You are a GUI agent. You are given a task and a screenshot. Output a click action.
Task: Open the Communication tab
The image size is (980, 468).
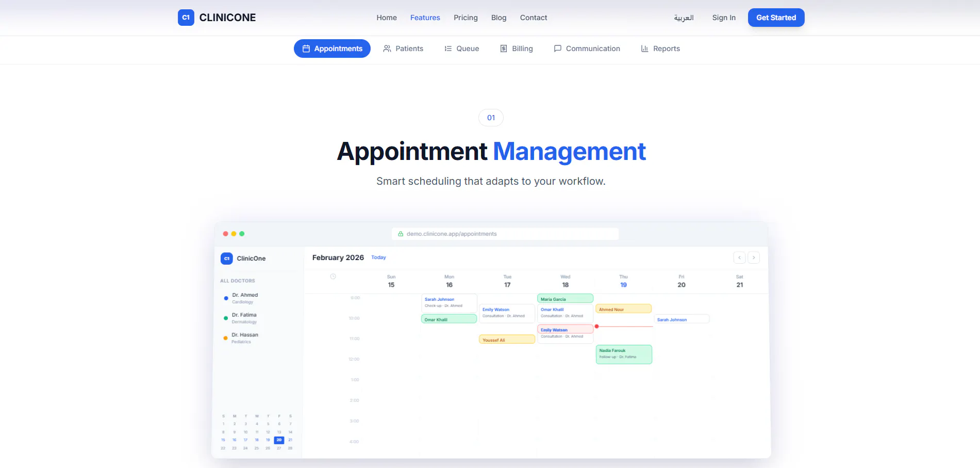point(587,49)
